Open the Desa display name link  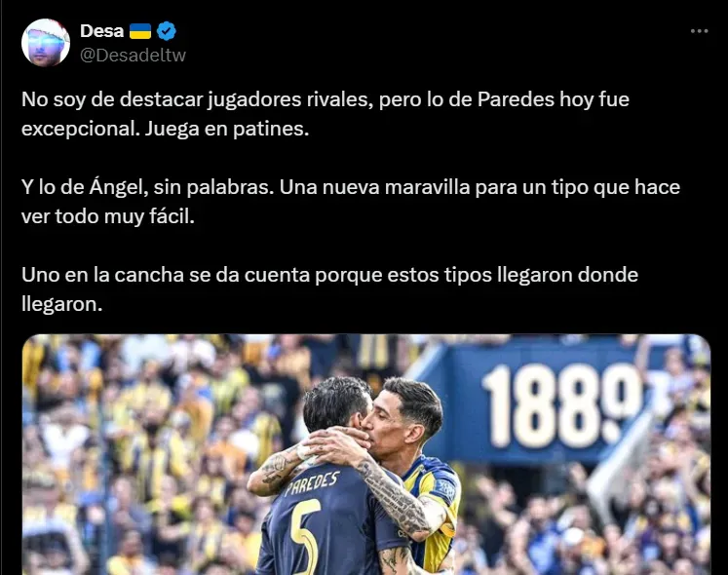(x=101, y=31)
